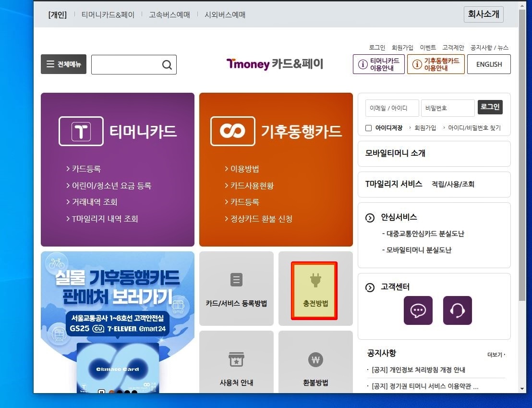Open the 고속버스예매 top menu
Image resolution: width=532 pixels, height=408 pixels.
pyautogui.click(x=169, y=14)
